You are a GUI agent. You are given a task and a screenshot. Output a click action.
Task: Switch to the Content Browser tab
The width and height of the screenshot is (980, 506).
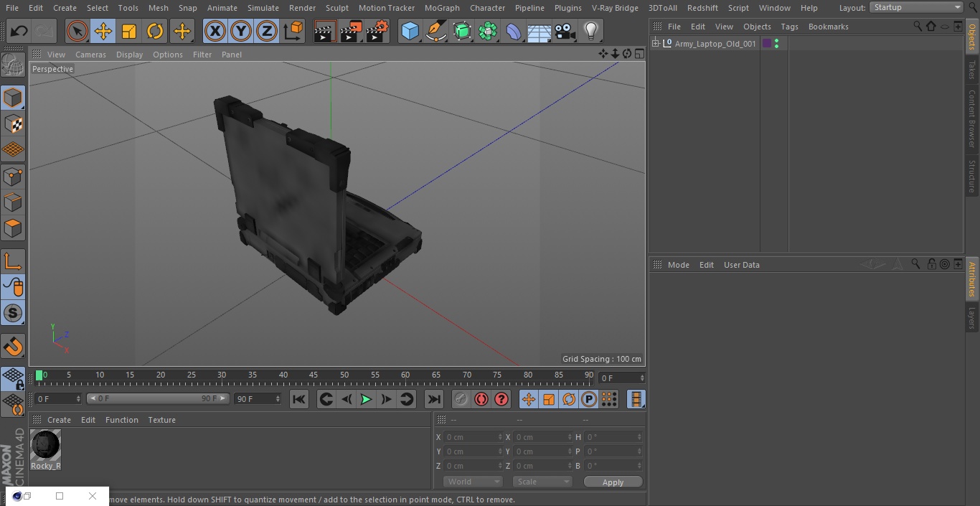(x=972, y=118)
